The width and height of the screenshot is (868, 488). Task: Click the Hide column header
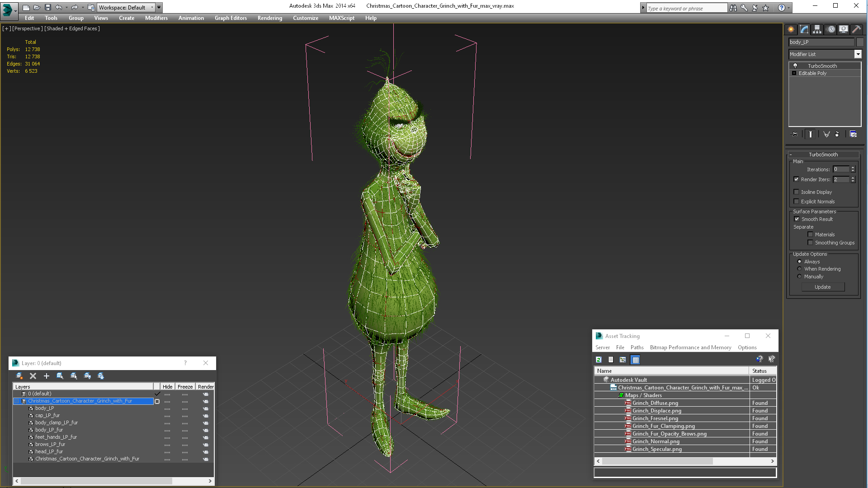coord(167,387)
